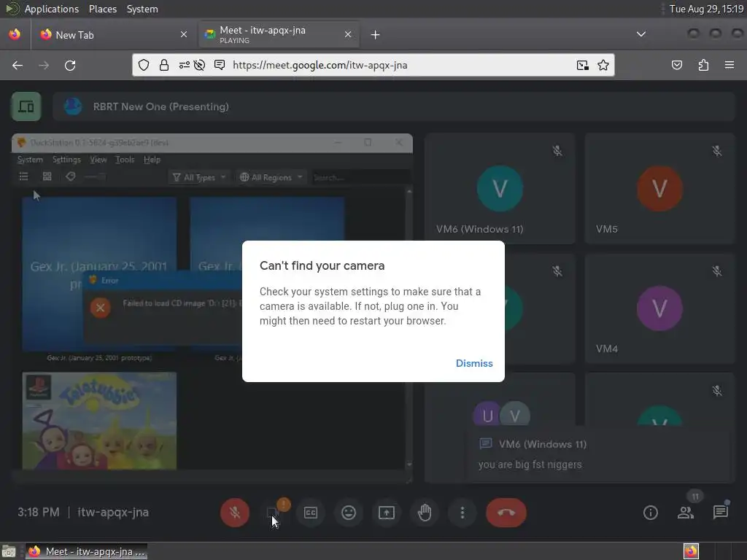This screenshot has height=560, width=747.
Task: Click show desktop icon in bottom panel
Action: pos(9,552)
